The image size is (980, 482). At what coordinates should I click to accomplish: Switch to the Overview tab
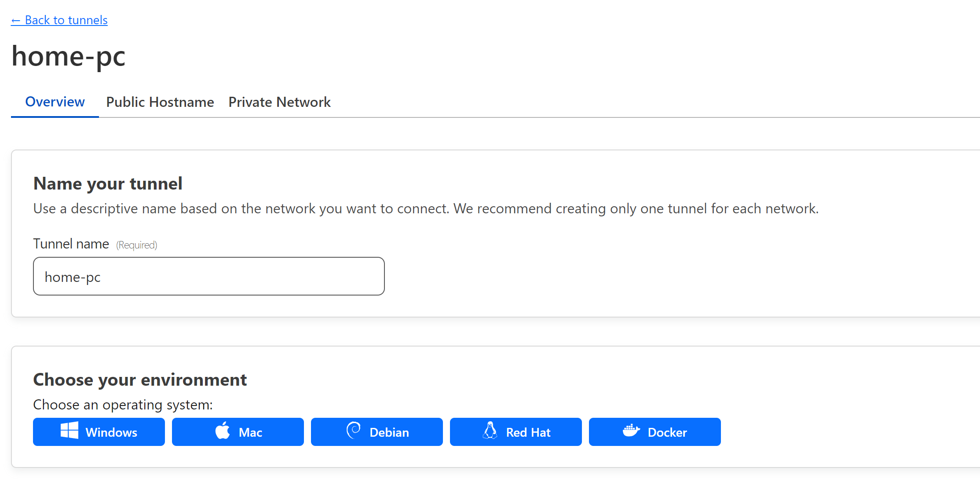tap(55, 102)
